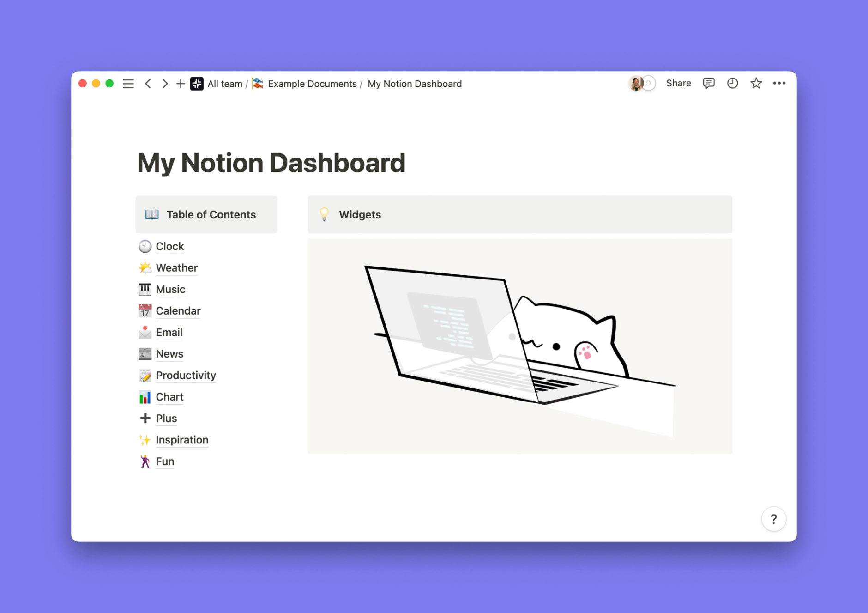868x613 pixels.
Task: Open the sidebar hamburger menu
Action: click(128, 84)
